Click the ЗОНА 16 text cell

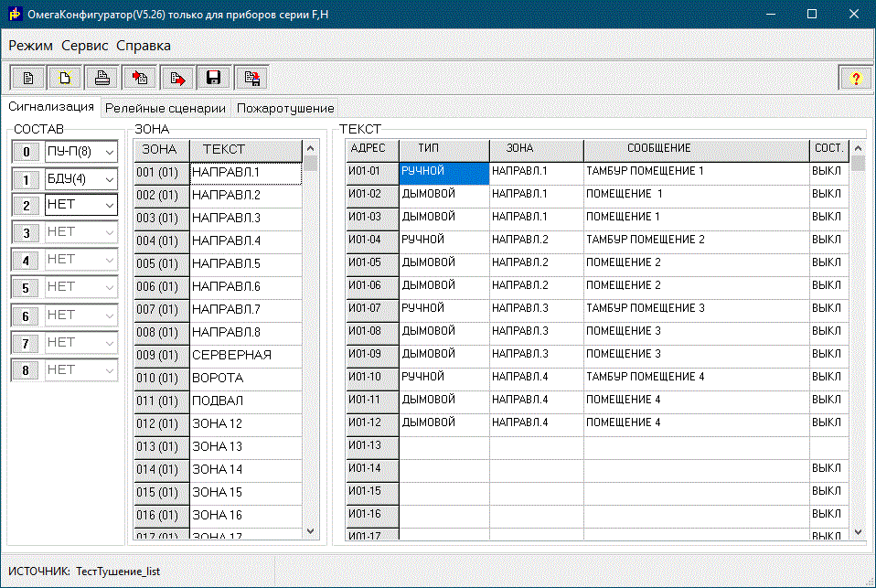pyautogui.click(x=246, y=516)
